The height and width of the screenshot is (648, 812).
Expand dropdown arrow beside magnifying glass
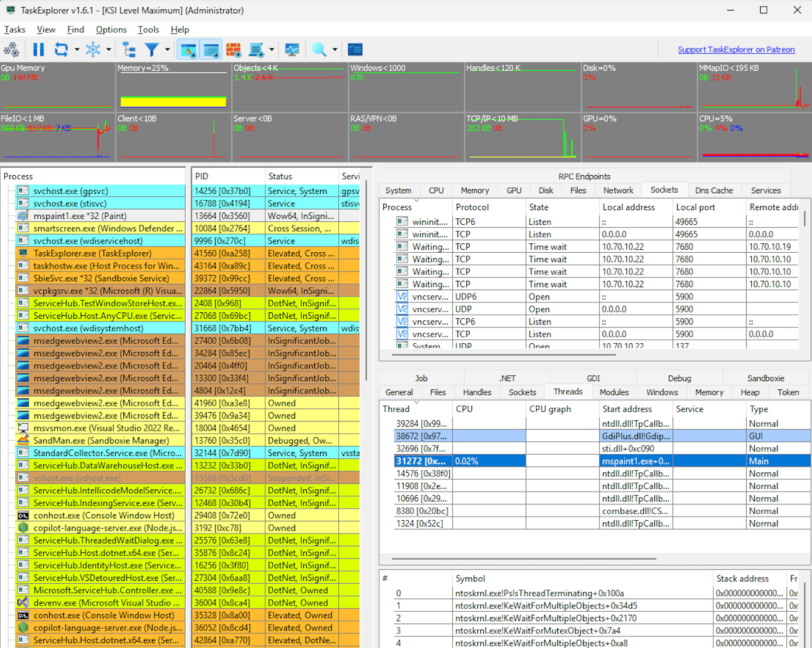click(x=335, y=50)
